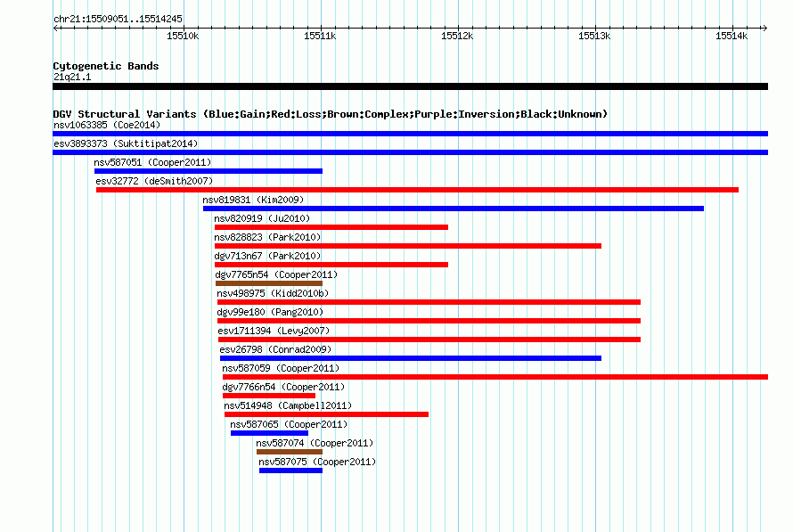Click the blue bar beneath nsv587051
The height and width of the screenshot is (532, 793).
[x=208, y=171]
